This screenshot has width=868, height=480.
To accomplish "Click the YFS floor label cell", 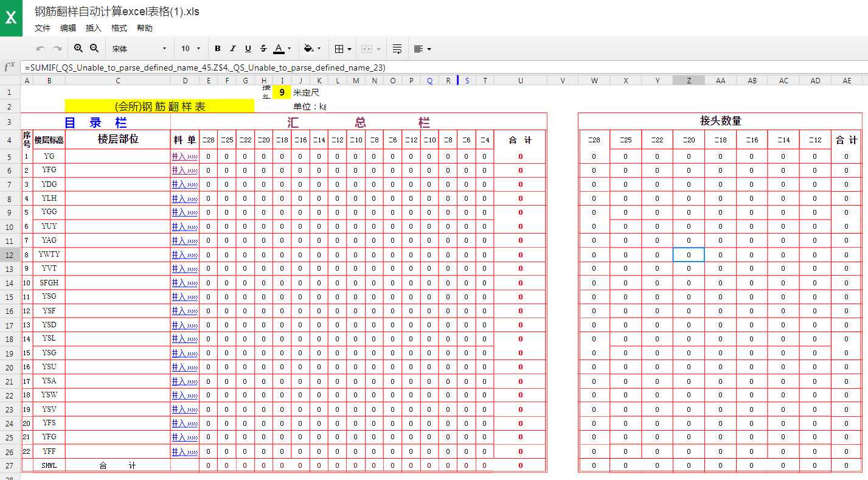I will (49, 423).
